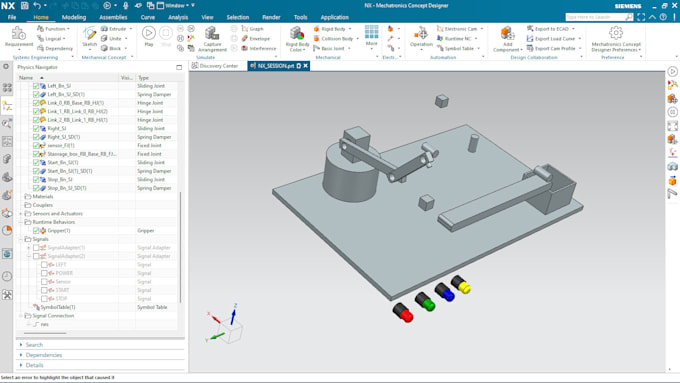Click the Operation tool icon
680x383 pixels.
click(x=421, y=34)
